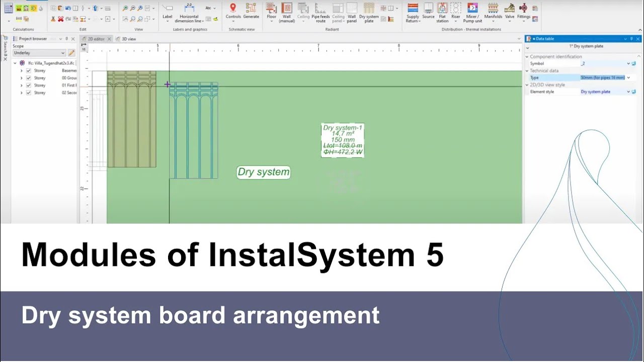
Task: Click the paste clipboard icon
Action: pos(60,9)
